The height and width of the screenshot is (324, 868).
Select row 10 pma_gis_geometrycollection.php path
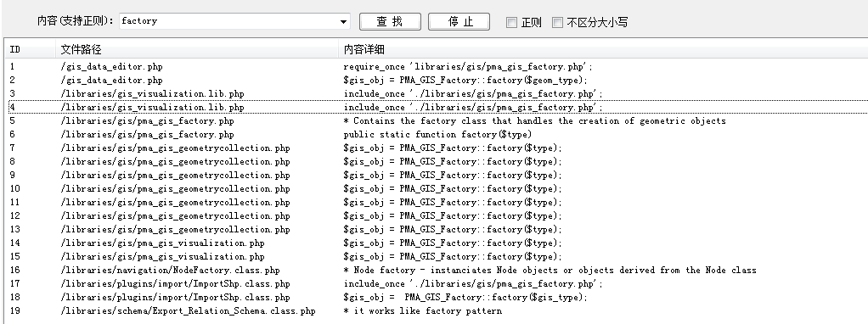pos(176,188)
